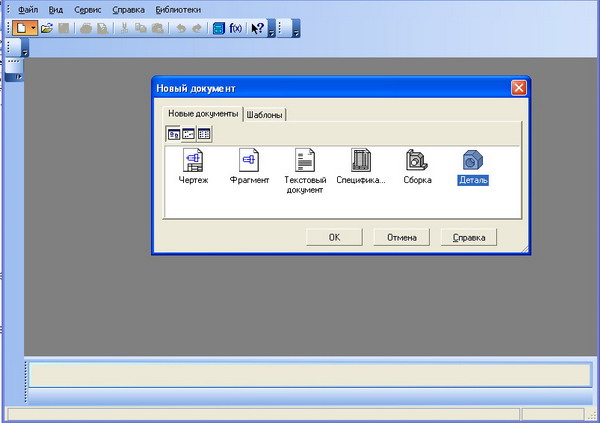Click the Open file folder toolbar icon

[x=47, y=29]
